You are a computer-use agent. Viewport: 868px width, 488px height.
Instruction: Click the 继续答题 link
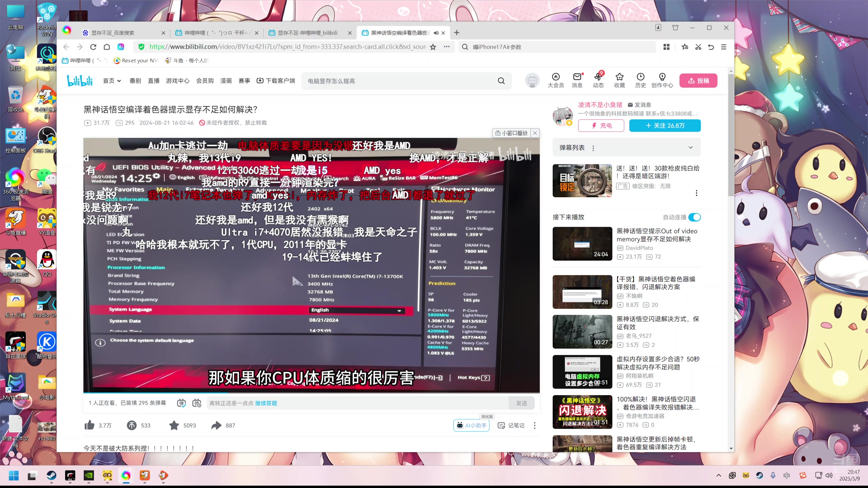266,403
